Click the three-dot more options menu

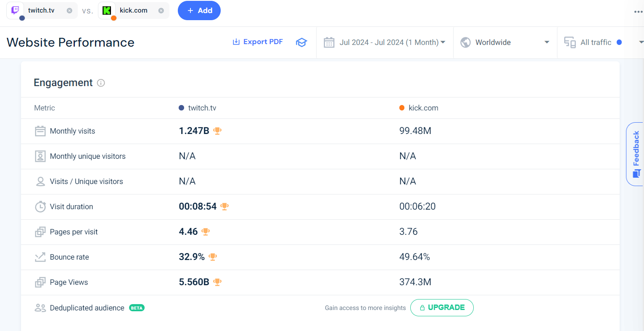point(638,12)
